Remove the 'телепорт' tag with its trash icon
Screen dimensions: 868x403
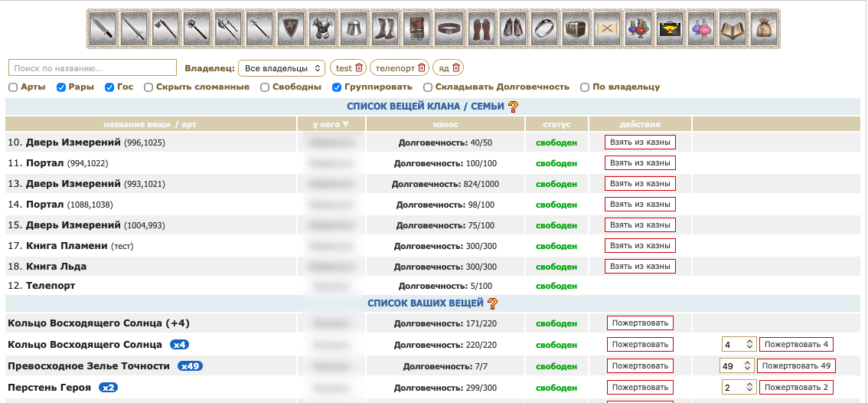[422, 67]
